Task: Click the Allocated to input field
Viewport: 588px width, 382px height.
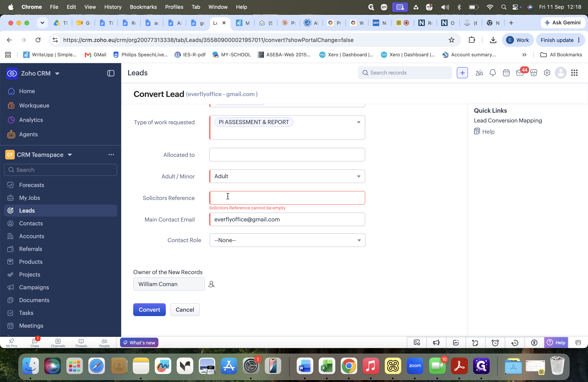Action: (x=287, y=155)
